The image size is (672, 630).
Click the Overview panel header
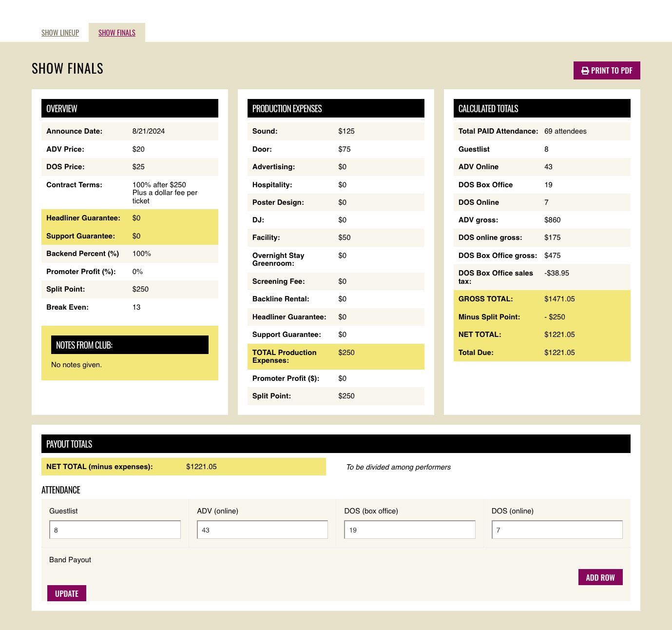click(130, 108)
